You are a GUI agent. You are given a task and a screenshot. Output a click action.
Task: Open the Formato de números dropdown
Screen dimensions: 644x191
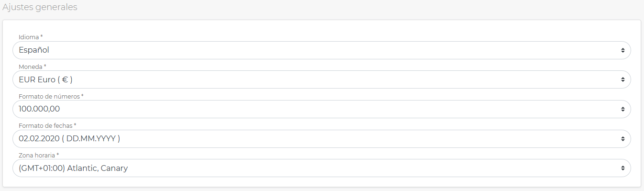(x=322, y=109)
